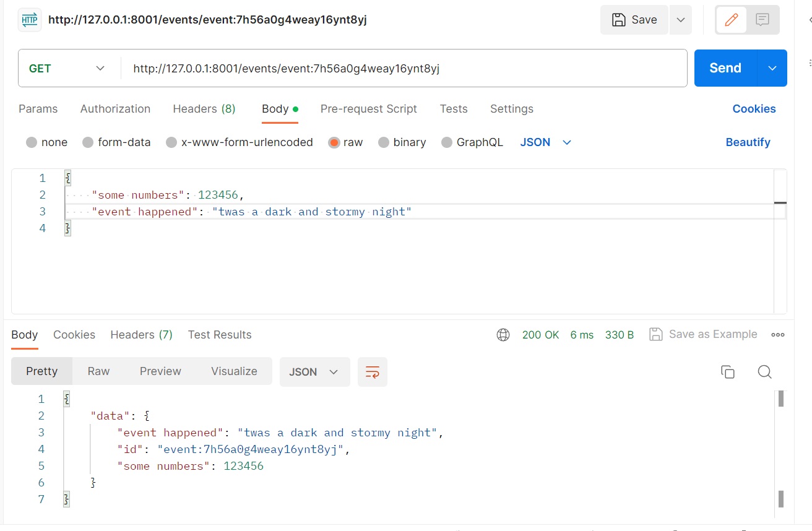Copy the response with the copy icon
This screenshot has height=531, width=812.
(728, 372)
